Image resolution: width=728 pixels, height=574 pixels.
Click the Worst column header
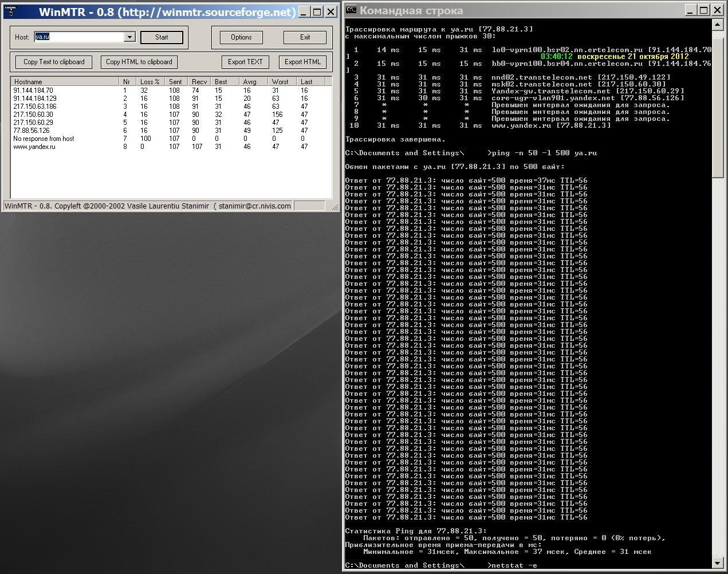[282, 82]
